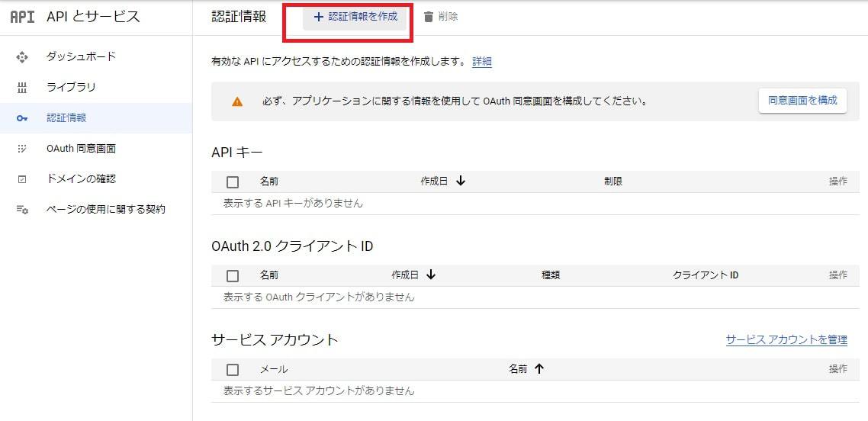The image size is (868, 421).
Task: Click the ドメインの確認 checkbox icon
Action: (x=22, y=179)
